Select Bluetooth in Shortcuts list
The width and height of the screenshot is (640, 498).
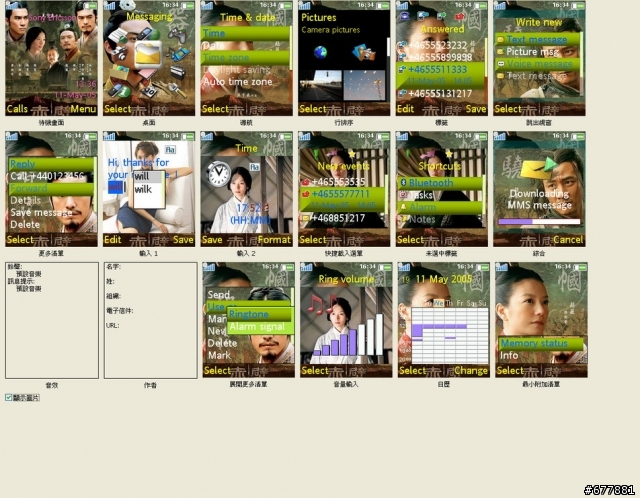pyautogui.click(x=440, y=183)
